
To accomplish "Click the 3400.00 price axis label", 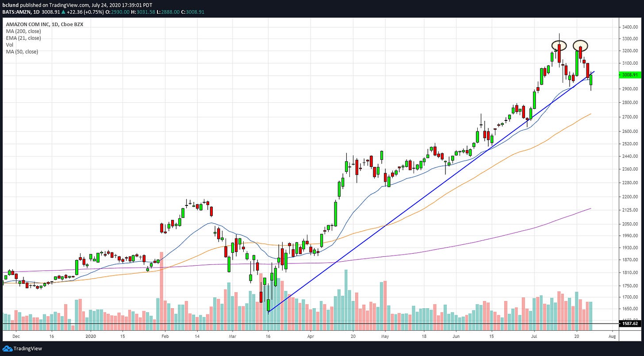I will pyautogui.click(x=630, y=27).
